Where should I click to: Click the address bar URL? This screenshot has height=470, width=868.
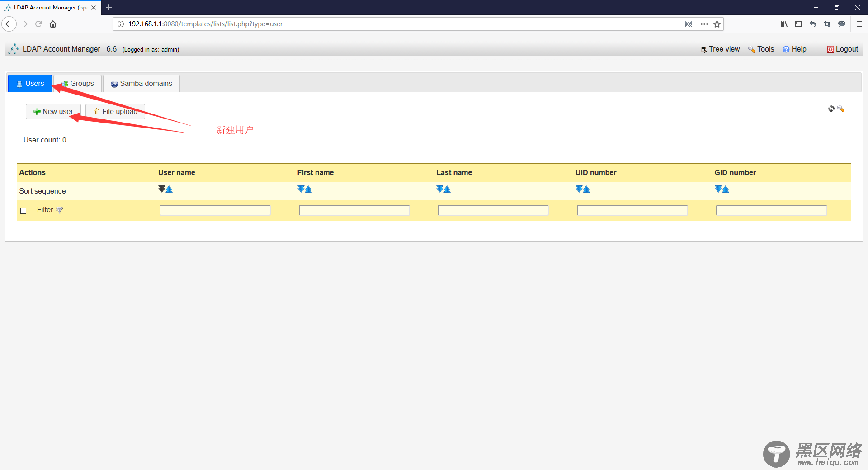[206, 24]
